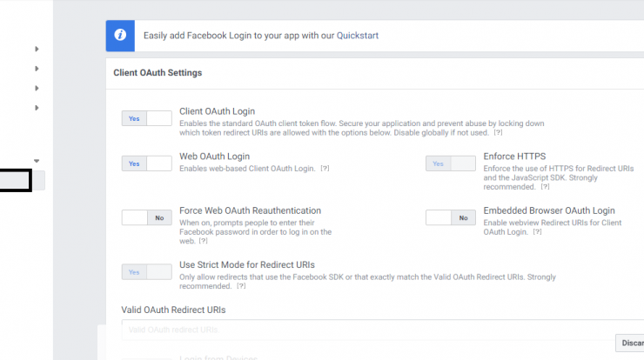Image resolution: width=644 pixels, height=360 pixels.
Task: Click the Discard button
Action: click(629, 343)
